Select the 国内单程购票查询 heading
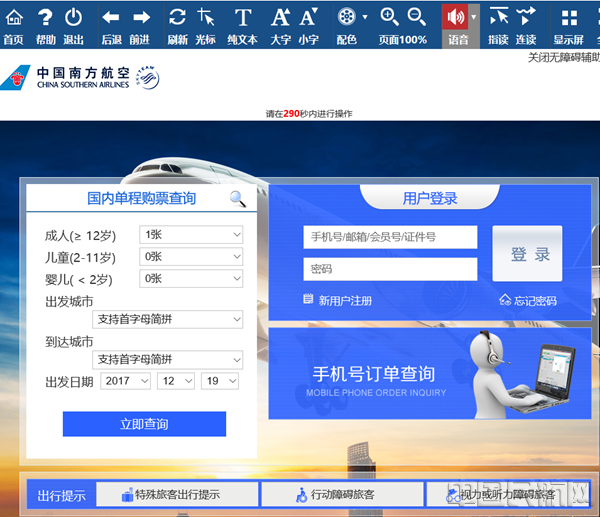 [x=142, y=198]
